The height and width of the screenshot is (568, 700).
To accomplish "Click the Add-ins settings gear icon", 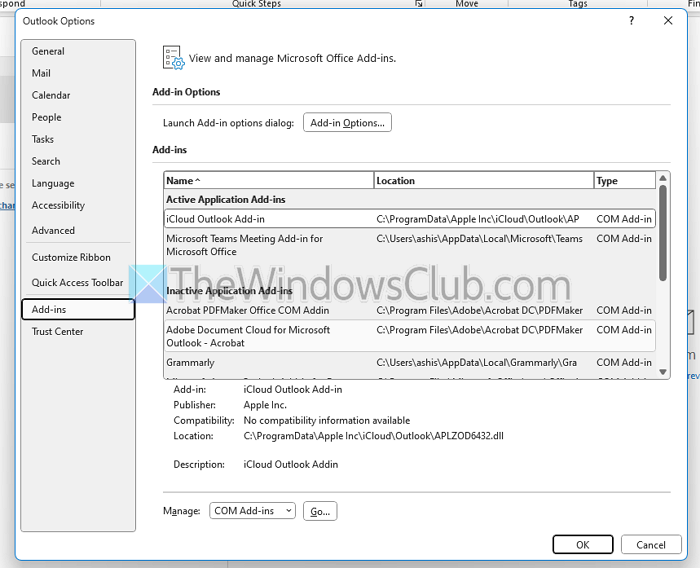I will (x=173, y=58).
